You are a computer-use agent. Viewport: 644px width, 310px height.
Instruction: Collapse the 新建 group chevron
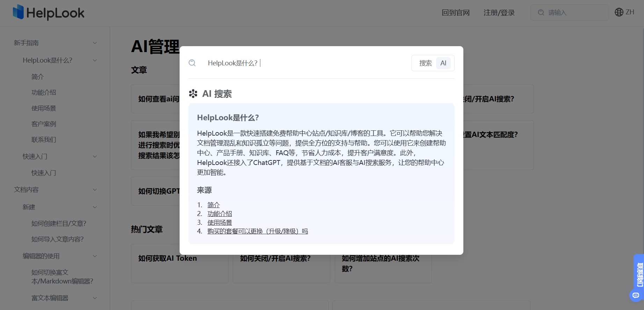(95, 207)
